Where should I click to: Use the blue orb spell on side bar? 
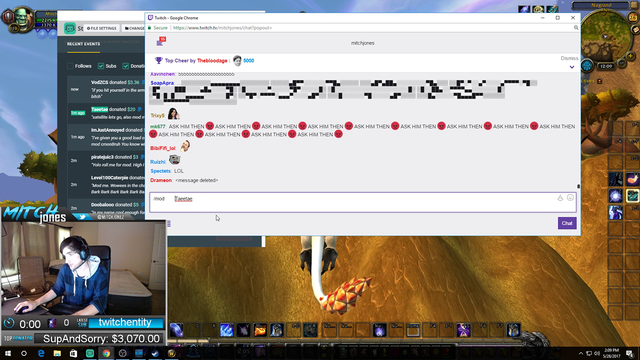(616, 196)
